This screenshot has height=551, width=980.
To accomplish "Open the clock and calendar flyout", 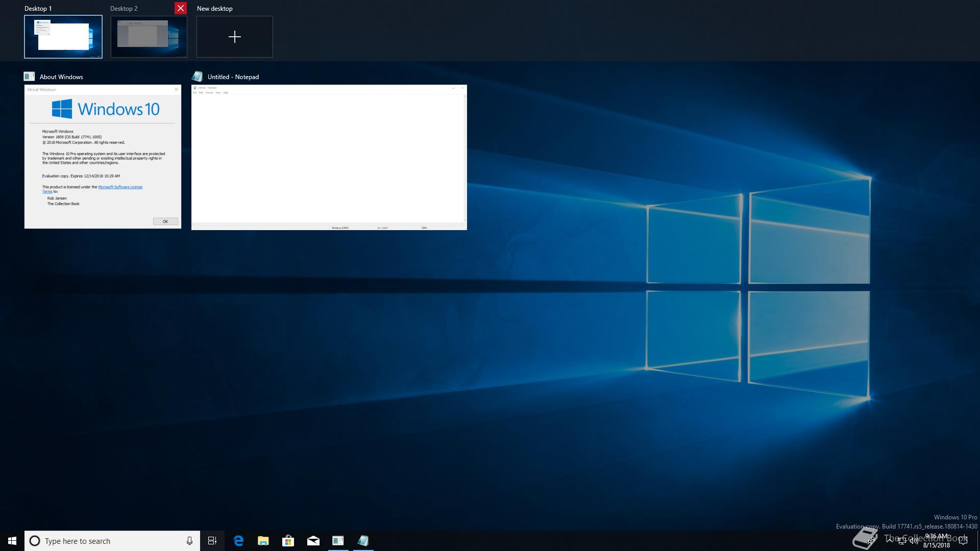I will point(937,541).
